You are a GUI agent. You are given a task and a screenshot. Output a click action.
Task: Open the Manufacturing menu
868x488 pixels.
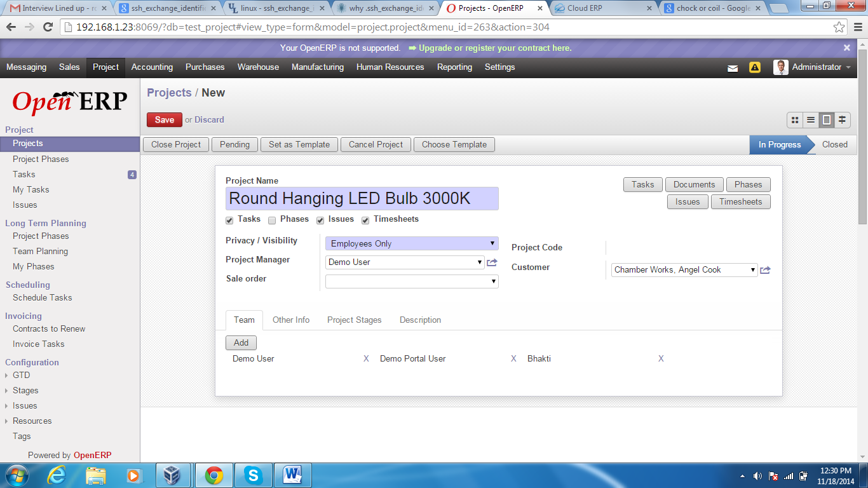coord(318,67)
